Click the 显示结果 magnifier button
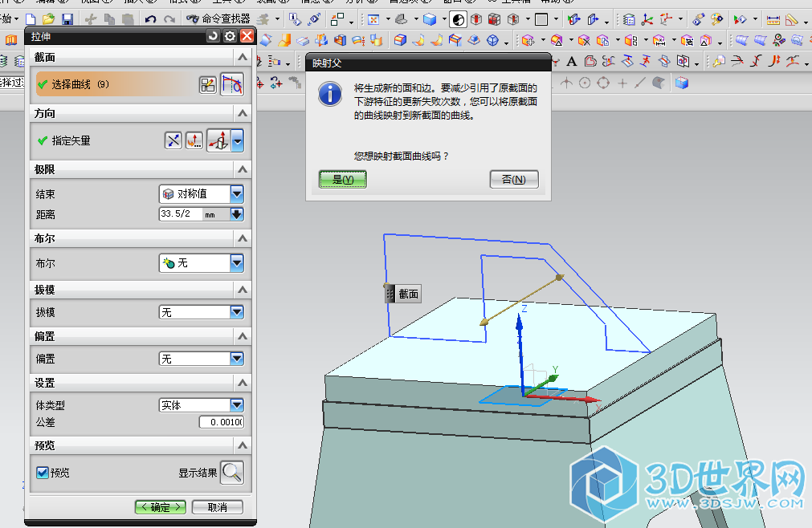Image resolution: width=812 pixels, height=528 pixels. (x=232, y=472)
